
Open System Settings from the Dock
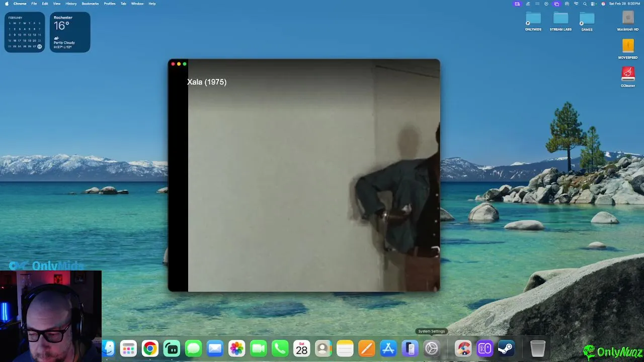[432, 348]
